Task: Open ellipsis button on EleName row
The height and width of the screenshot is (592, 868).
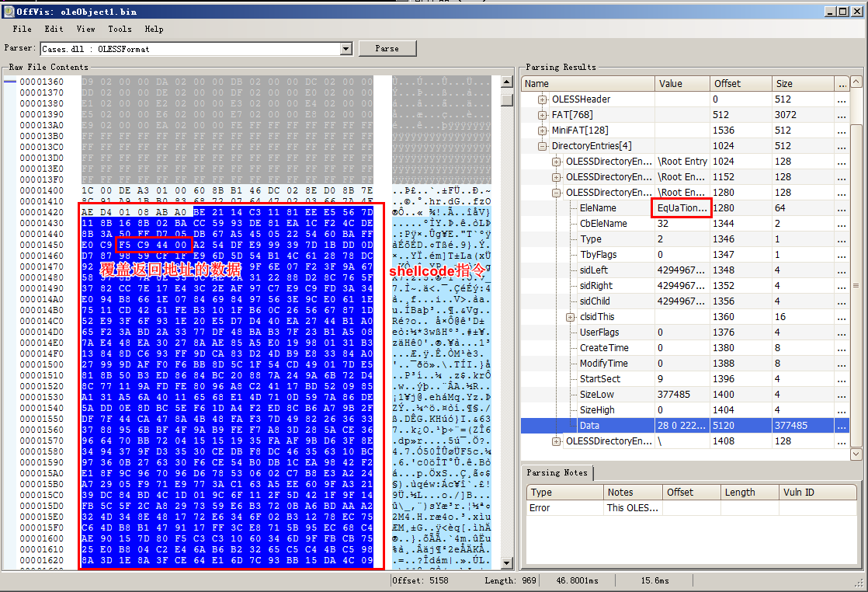Action: point(842,208)
